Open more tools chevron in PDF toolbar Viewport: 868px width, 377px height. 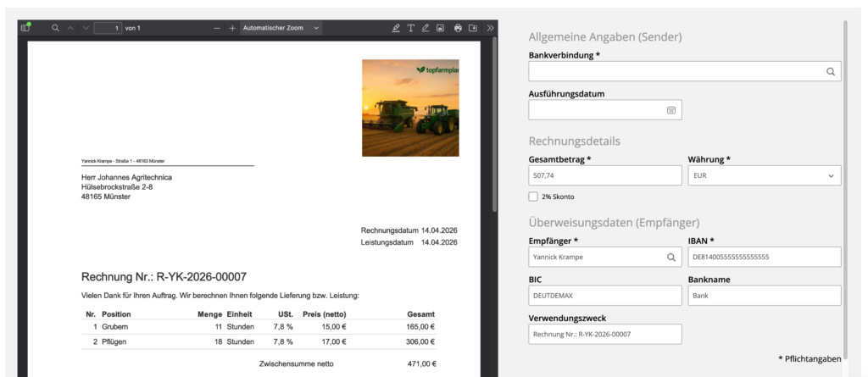click(490, 28)
